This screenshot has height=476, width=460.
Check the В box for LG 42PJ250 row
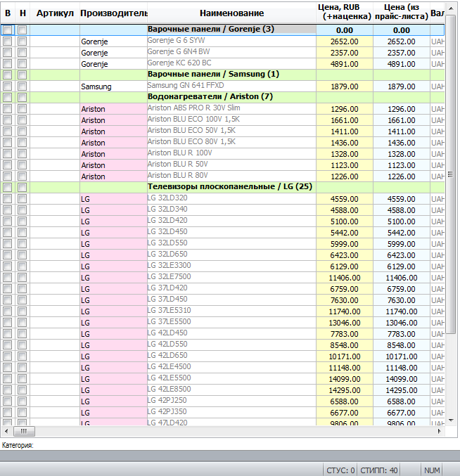[8, 401]
